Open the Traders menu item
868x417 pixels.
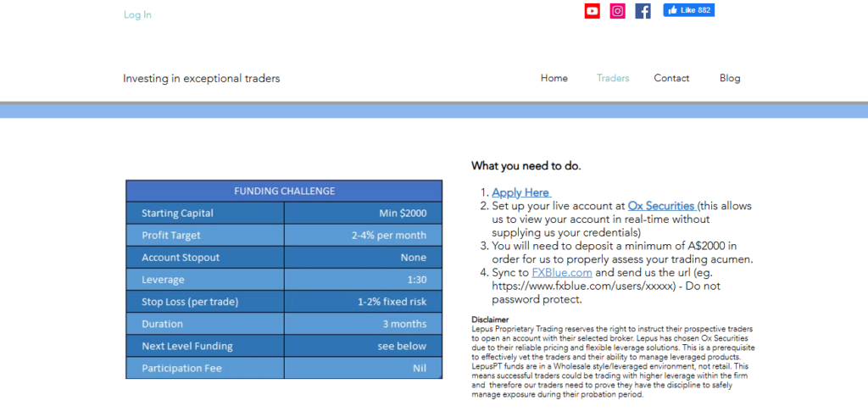[613, 78]
